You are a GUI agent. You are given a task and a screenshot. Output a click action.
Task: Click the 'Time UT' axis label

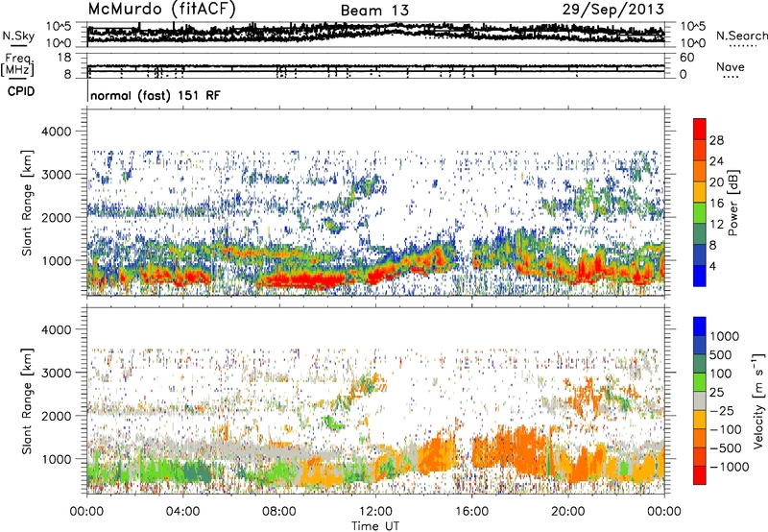click(375, 526)
